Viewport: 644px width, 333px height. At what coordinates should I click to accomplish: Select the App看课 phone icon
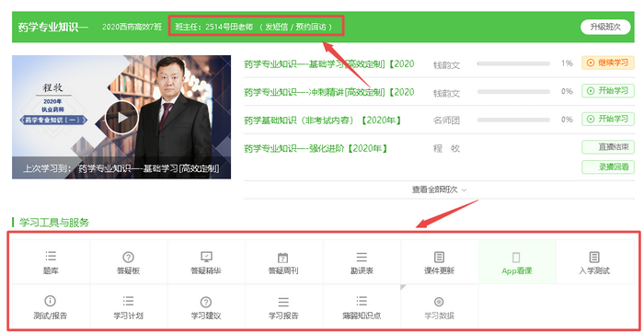[x=517, y=258]
